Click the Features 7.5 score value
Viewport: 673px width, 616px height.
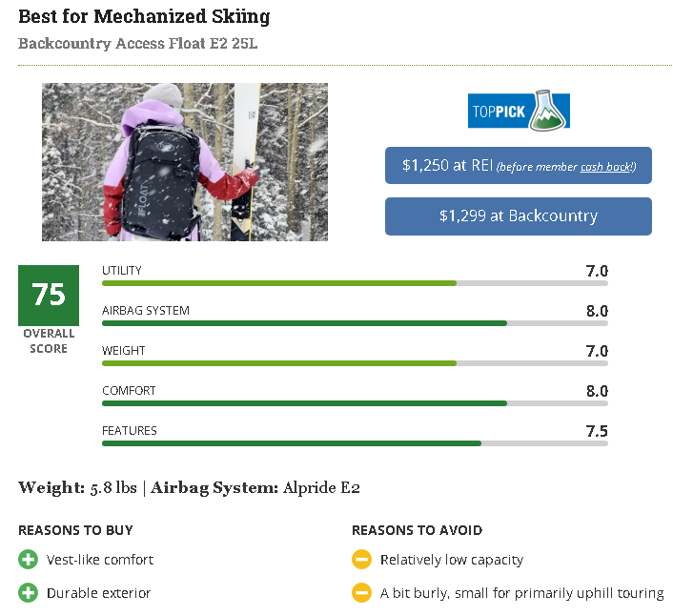click(597, 431)
